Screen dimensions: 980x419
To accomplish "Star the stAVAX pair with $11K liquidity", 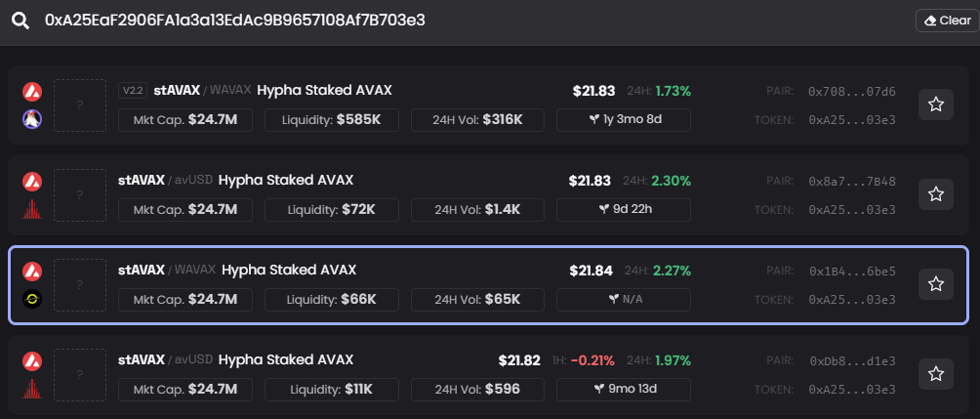I will point(935,374).
